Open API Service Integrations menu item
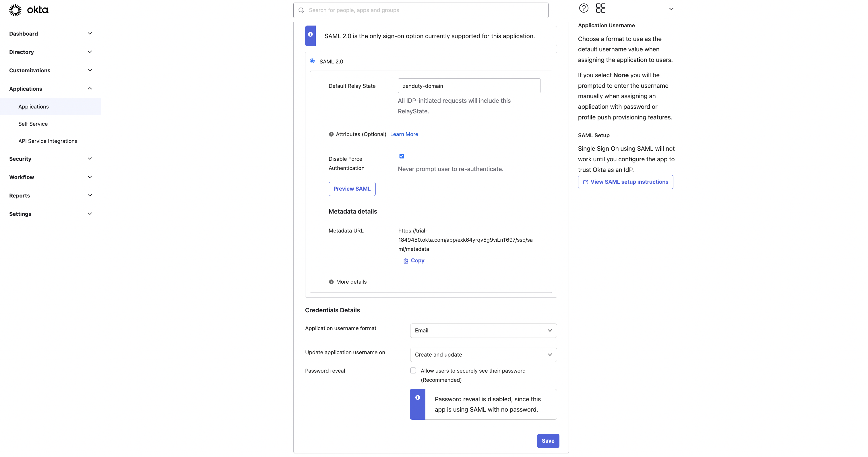868x457 pixels. coord(48,141)
